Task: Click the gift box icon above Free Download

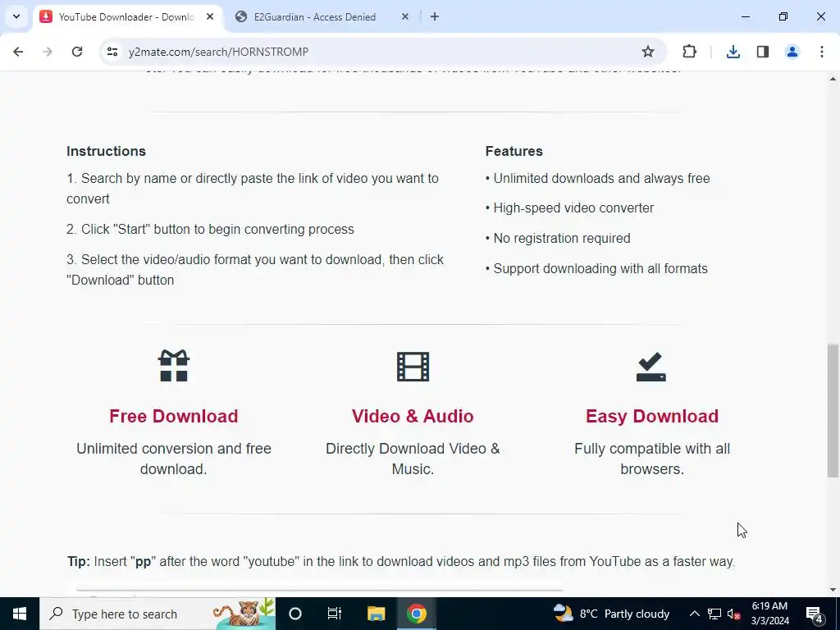Action: pyautogui.click(x=174, y=365)
